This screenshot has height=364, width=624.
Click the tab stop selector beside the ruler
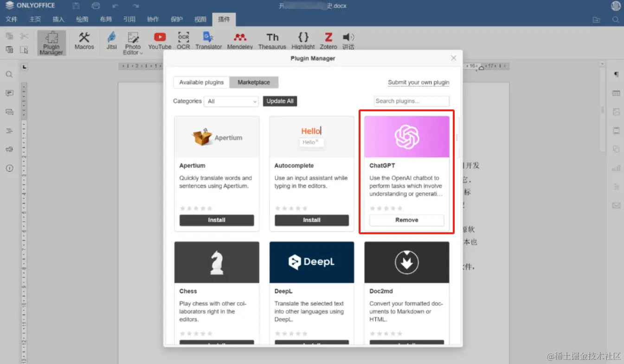click(25, 67)
